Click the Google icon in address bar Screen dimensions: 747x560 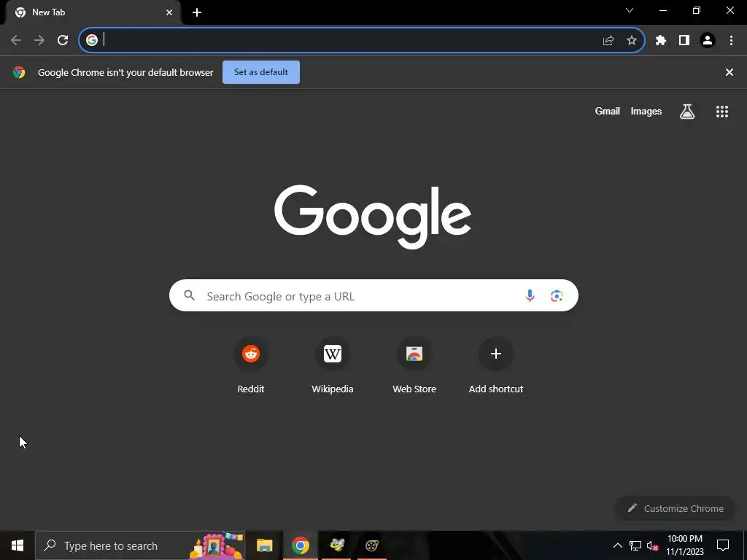point(92,41)
